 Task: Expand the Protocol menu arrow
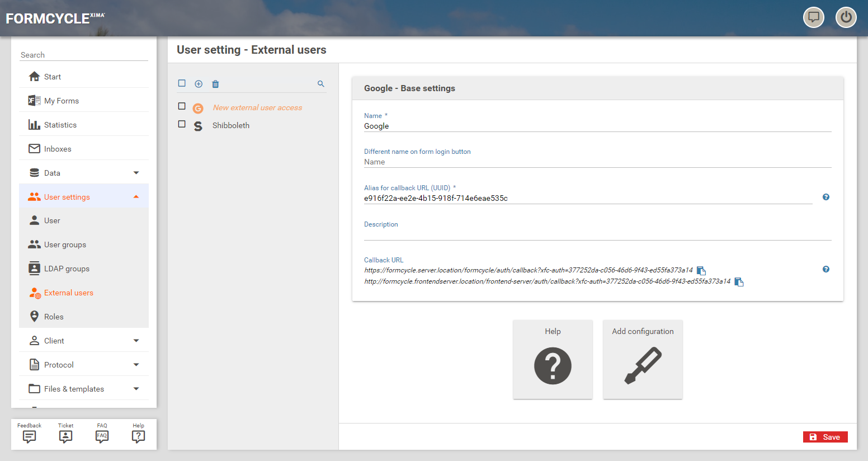pos(136,365)
